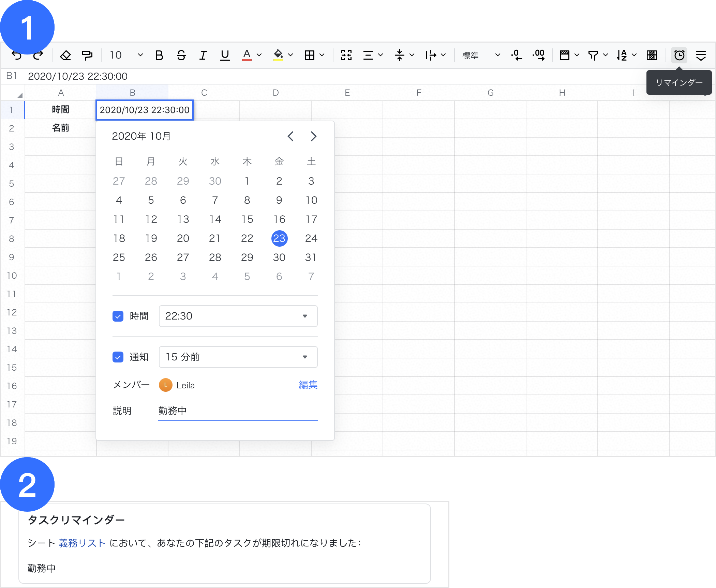Click vertical alignment icon

(x=399, y=55)
